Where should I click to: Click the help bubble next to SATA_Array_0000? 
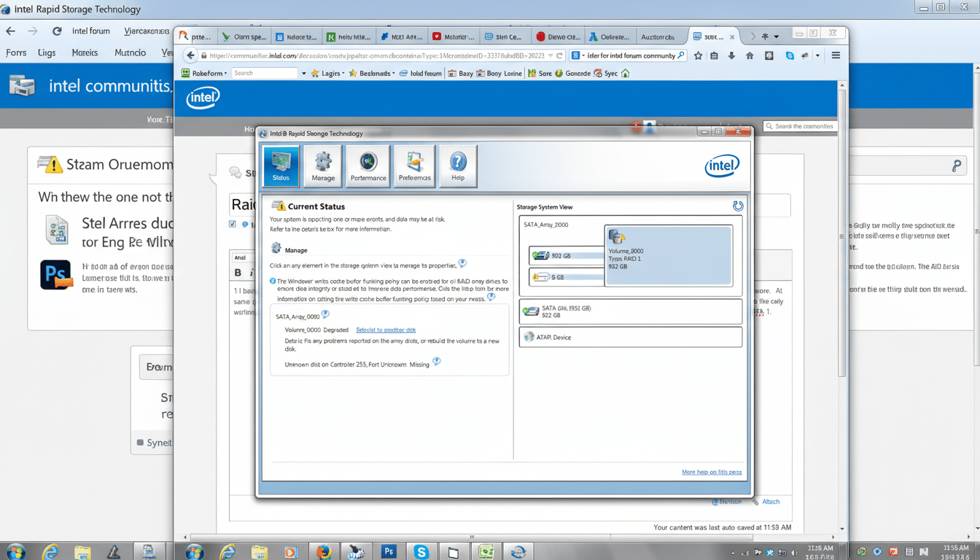(324, 314)
